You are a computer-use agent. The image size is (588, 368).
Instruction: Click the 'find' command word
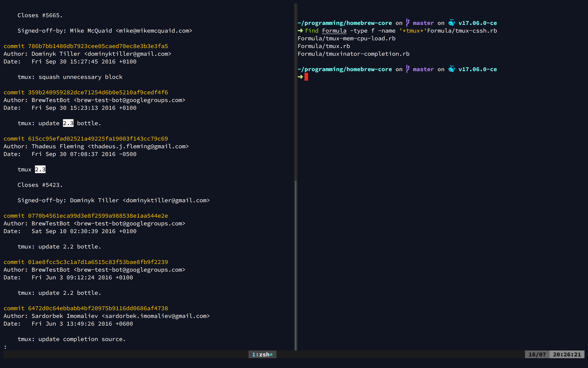[311, 31]
